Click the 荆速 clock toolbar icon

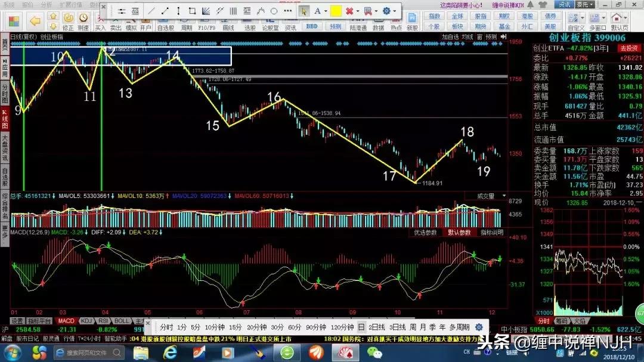(83, 22)
